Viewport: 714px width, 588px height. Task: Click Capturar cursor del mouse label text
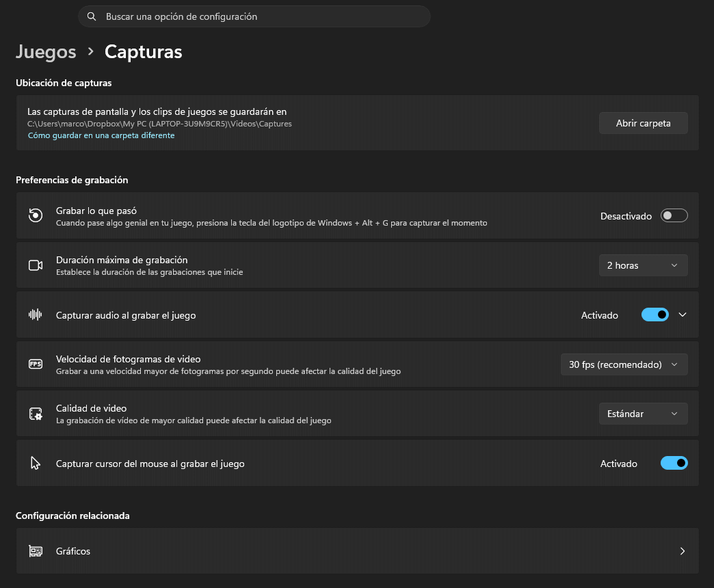[150, 464]
